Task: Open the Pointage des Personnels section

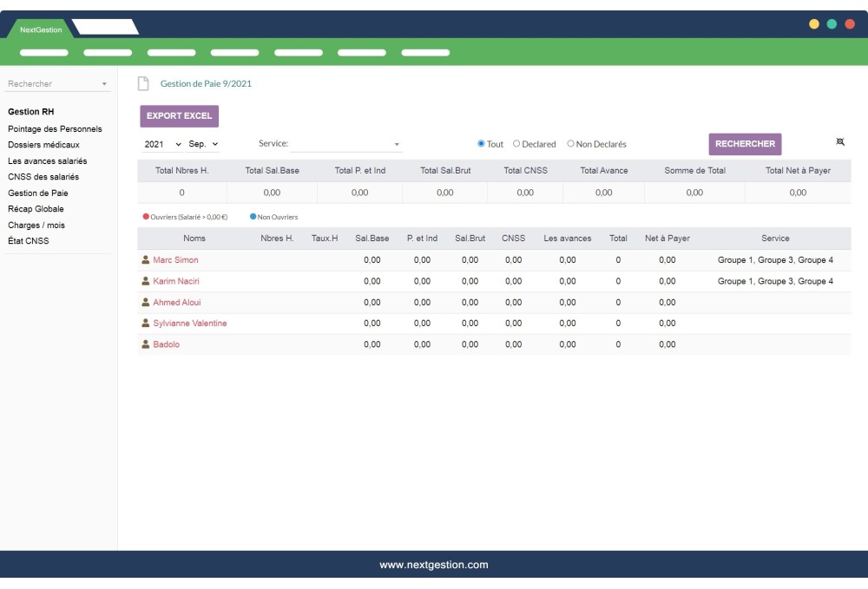Action: (54, 128)
